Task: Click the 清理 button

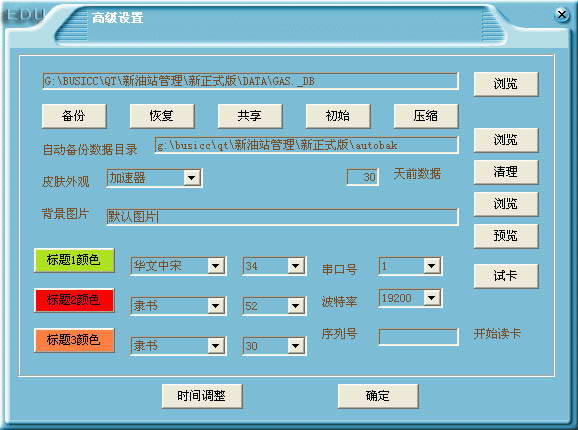Action: pos(506,172)
